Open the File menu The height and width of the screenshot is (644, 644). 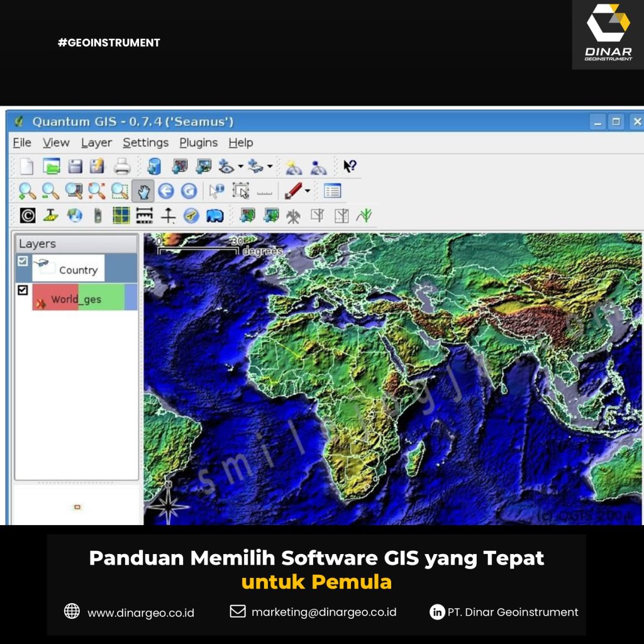(x=22, y=143)
